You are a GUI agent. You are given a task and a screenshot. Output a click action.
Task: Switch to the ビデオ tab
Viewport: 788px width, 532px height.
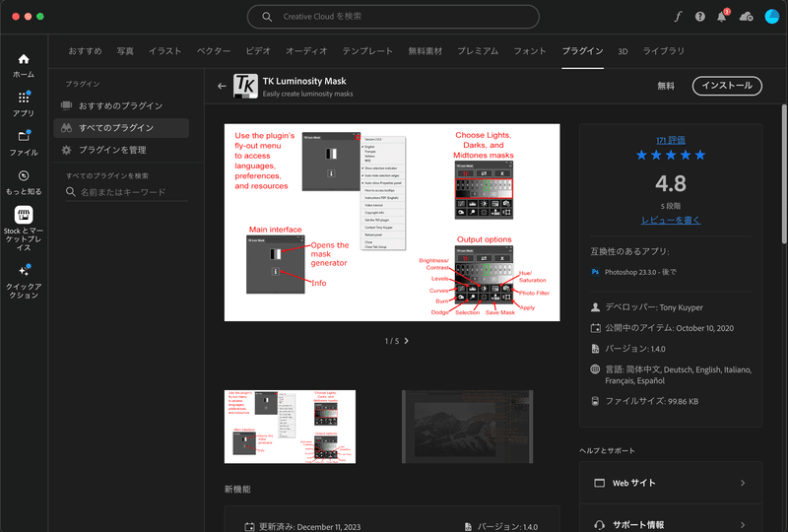(x=258, y=51)
